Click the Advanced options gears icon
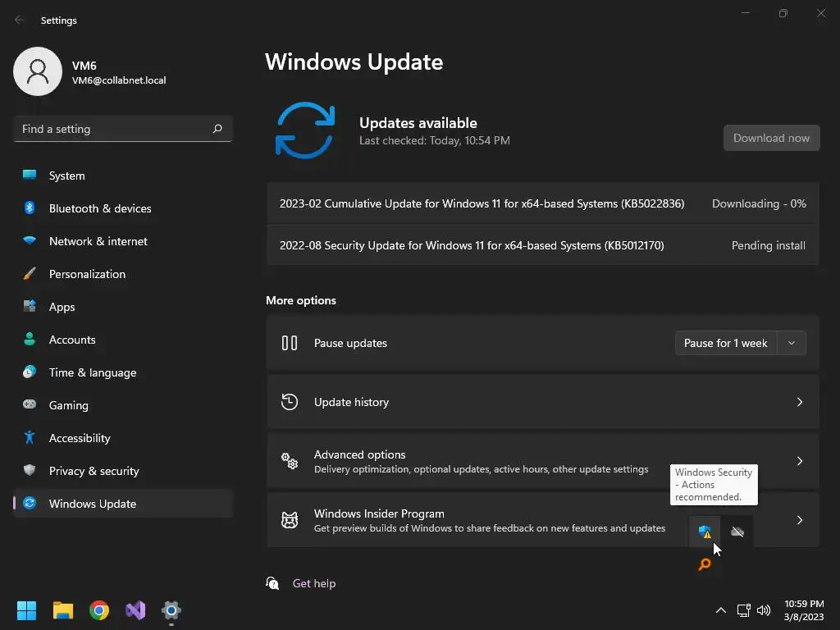The height and width of the screenshot is (630, 840). click(290, 461)
